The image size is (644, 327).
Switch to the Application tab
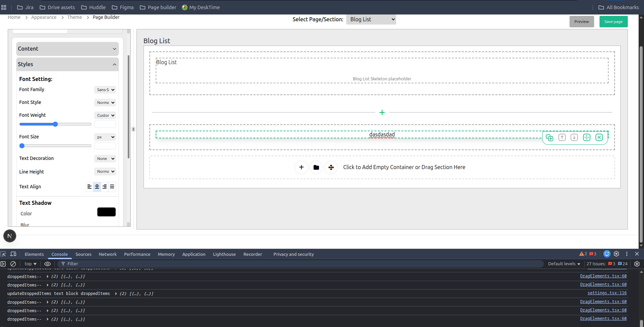[194, 254]
